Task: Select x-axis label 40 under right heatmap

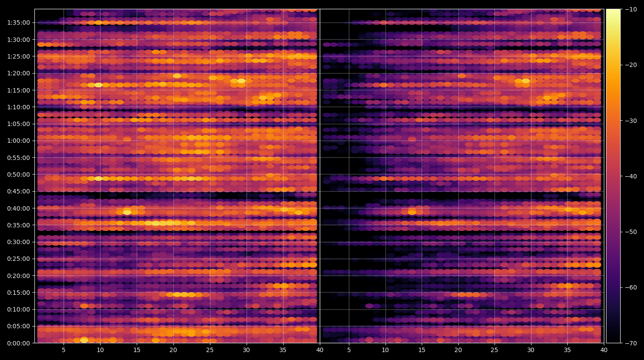Action: pos(603,350)
